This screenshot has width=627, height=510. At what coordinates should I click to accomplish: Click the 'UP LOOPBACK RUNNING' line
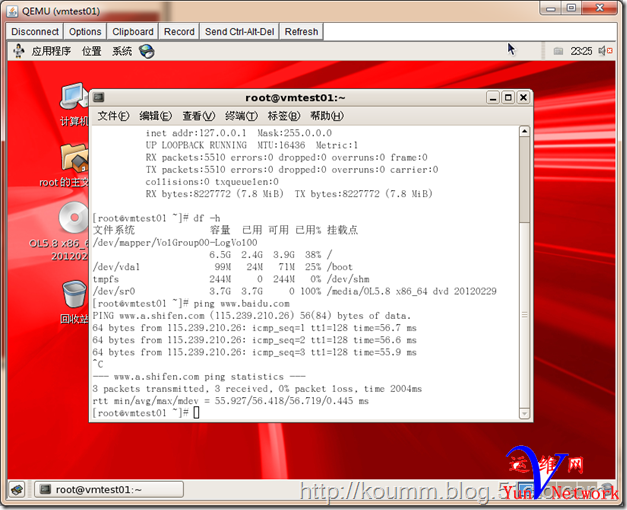[252, 145]
